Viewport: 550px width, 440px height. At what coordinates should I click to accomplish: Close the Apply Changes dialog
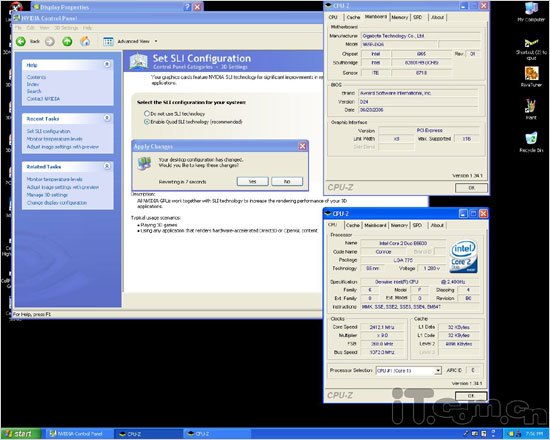[302, 146]
